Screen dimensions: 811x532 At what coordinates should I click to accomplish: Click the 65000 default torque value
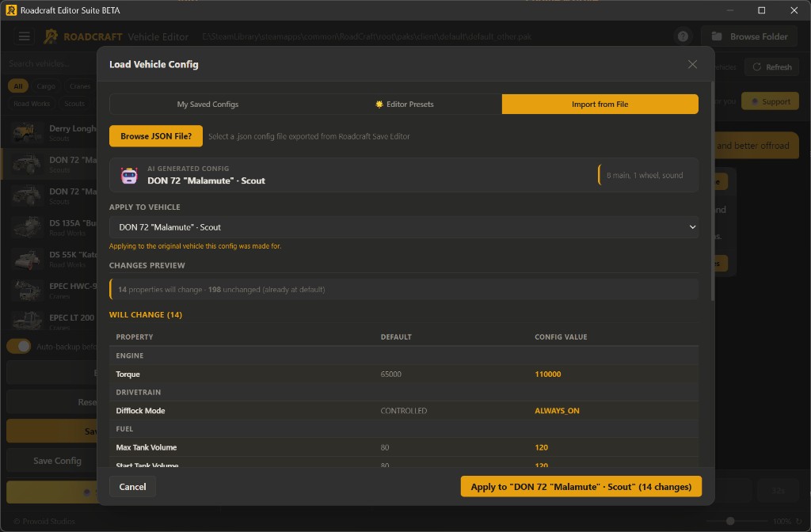tap(391, 374)
